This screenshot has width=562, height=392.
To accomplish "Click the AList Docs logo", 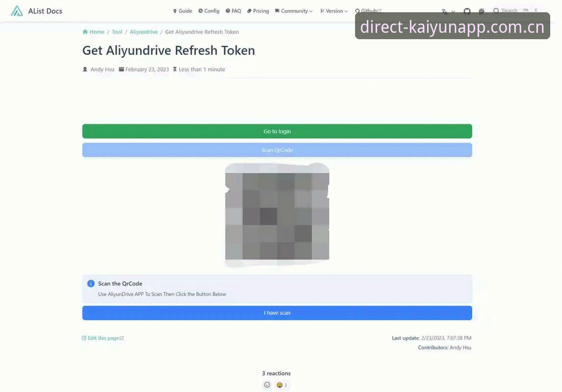I will coord(36,11).
